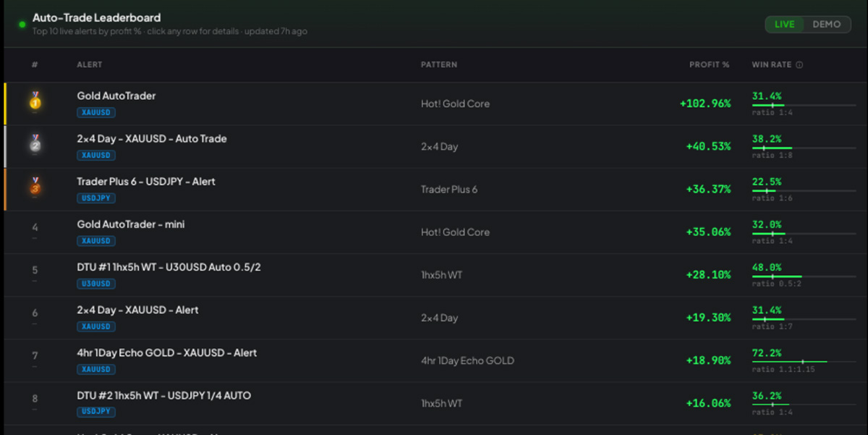Viewport: 868px width, 435px height.
Task: Click the info icon beside WIN RATE
Action: pyautogui.click(x=799, y=65)
